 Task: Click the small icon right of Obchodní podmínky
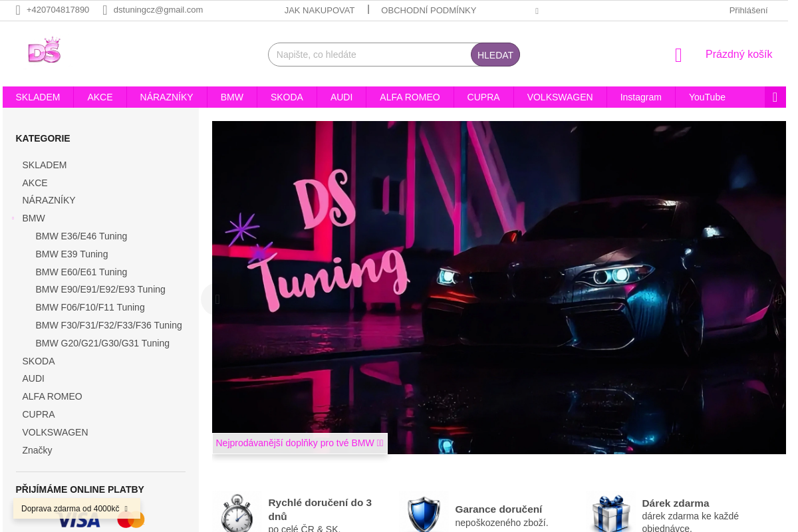click(537, 11)
